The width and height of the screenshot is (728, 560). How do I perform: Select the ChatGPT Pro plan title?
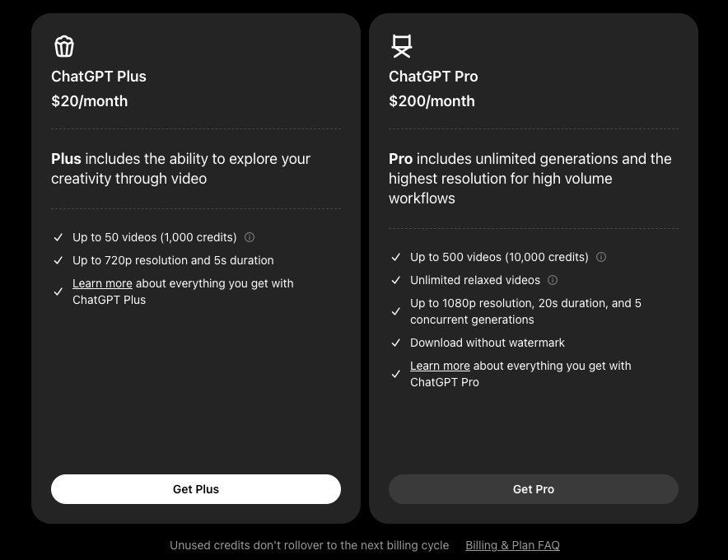click(x=433, y=77)
